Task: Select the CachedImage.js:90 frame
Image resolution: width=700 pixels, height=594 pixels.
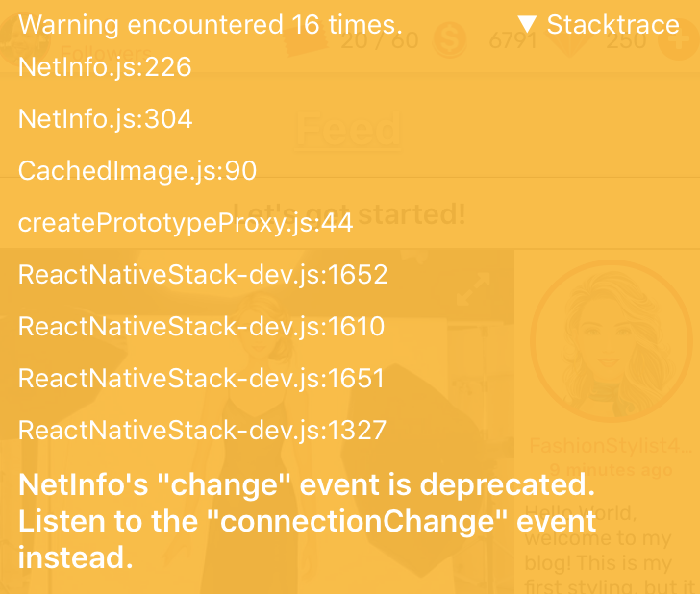Action: click(x=137, y=171)
